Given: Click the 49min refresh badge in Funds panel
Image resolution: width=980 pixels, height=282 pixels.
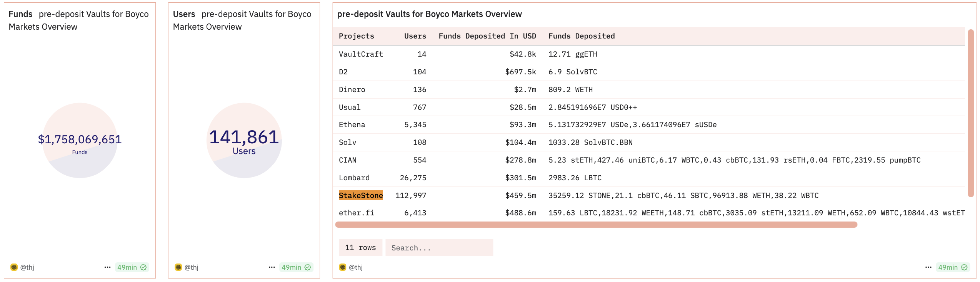Looking at the screenshot, I should click(x=132, y=267).
